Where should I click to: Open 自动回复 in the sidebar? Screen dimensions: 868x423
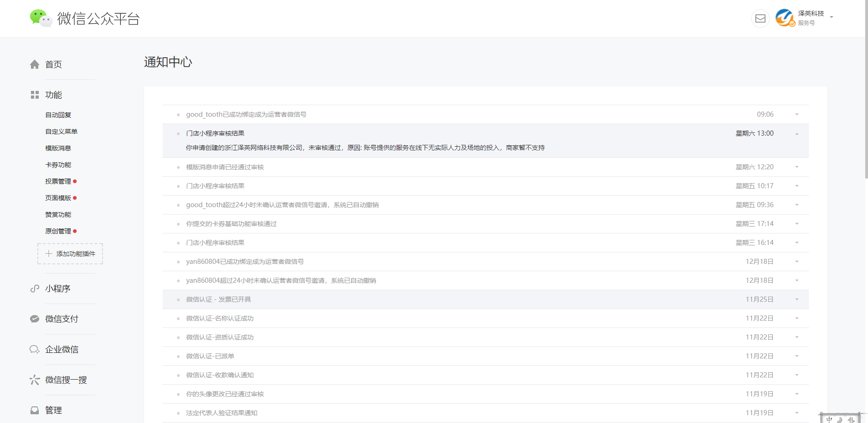click(x=58, y=115)
